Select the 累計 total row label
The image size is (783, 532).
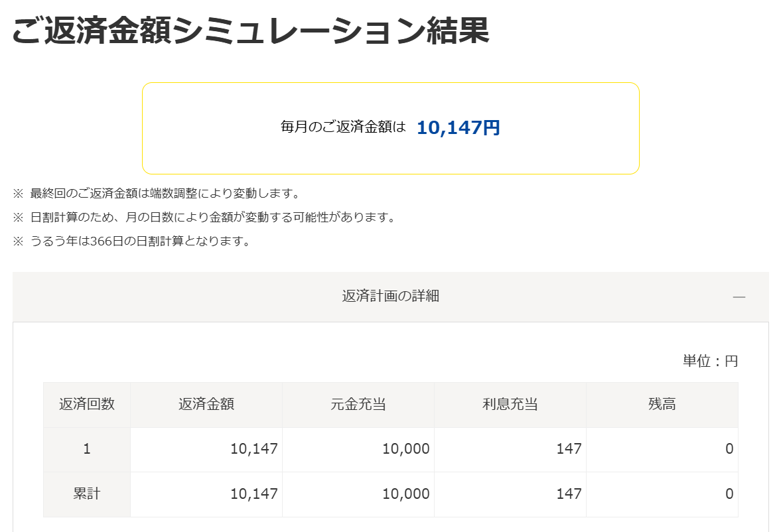point(87,495)
